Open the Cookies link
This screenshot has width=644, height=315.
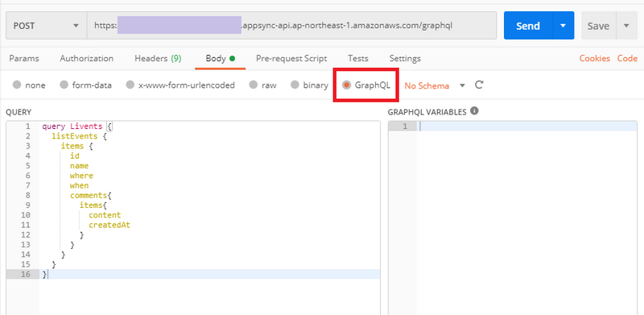[595, 58]
